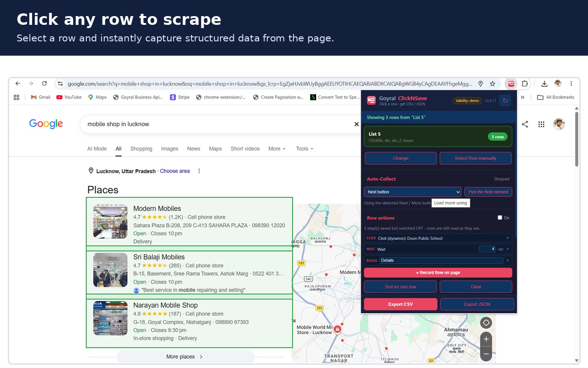The height and width of the screenshot is (368, 588).
Task: Click Record flow on page
Action: [x=438, y=273]
